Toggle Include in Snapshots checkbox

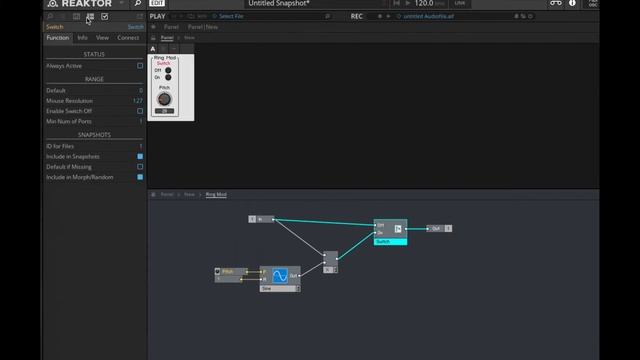coord(140,156)
